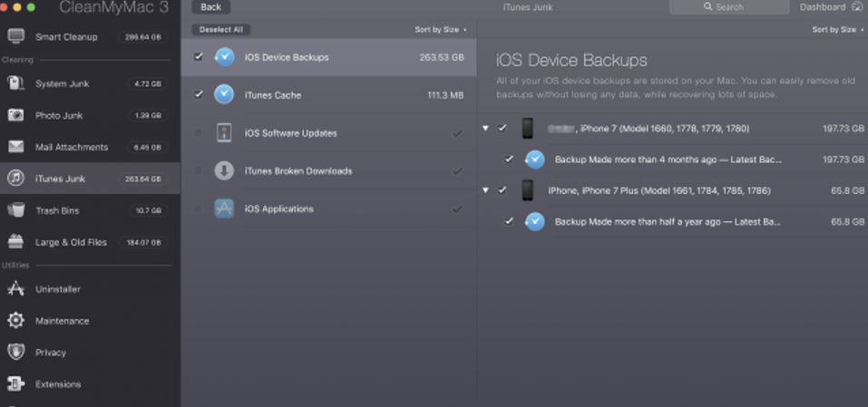Screen dimensions: 868x407
Task: Uncheck the 4 months ago backup checkbox
Action: (509, 160)
